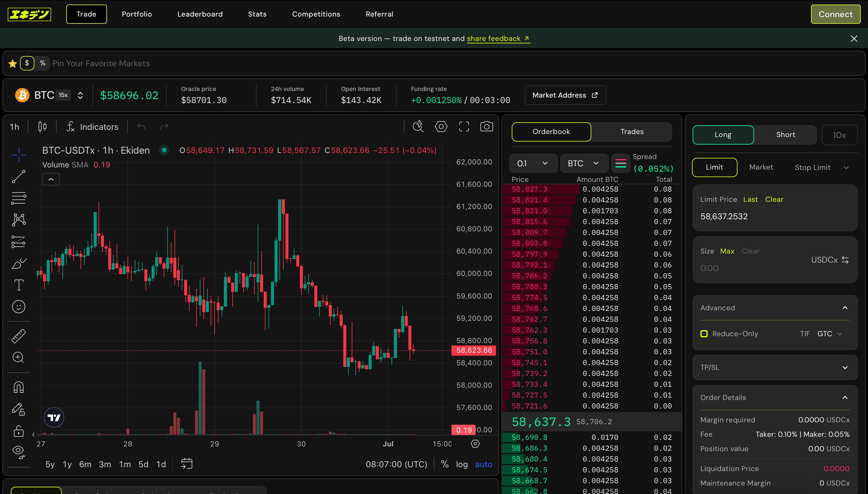Activate the zoom in tool
Image resolution: width=868 pixels, height=494 pixels.
click(x=19, y=357)
